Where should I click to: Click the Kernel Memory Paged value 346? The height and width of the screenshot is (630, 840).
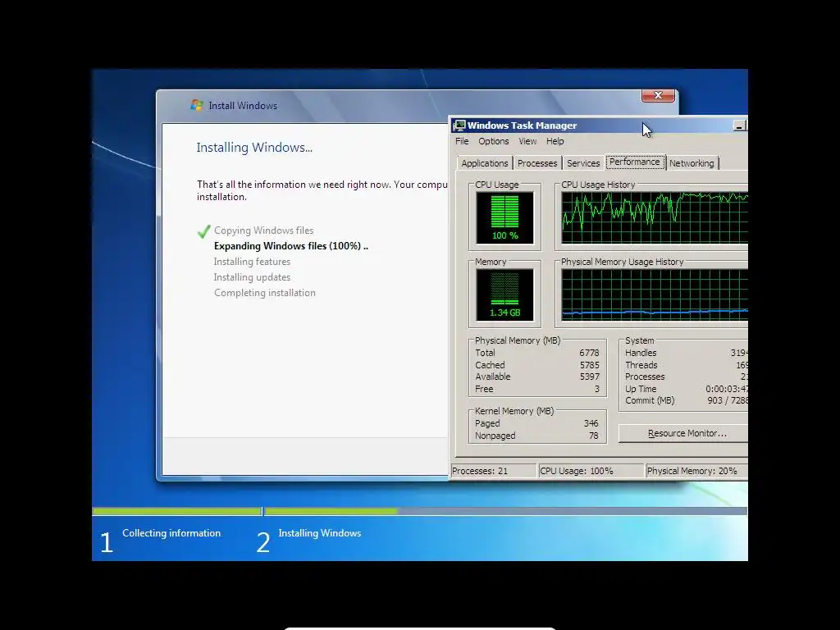coord(591,423)
